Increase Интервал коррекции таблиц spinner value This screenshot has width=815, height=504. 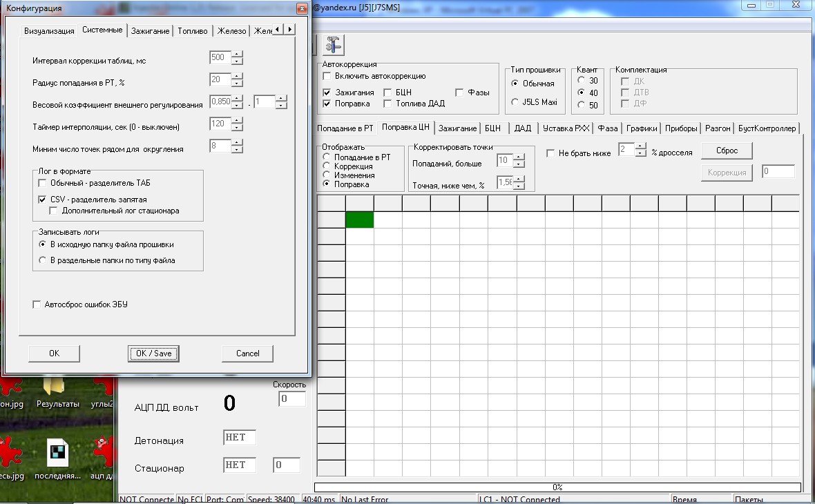point(238,54)
